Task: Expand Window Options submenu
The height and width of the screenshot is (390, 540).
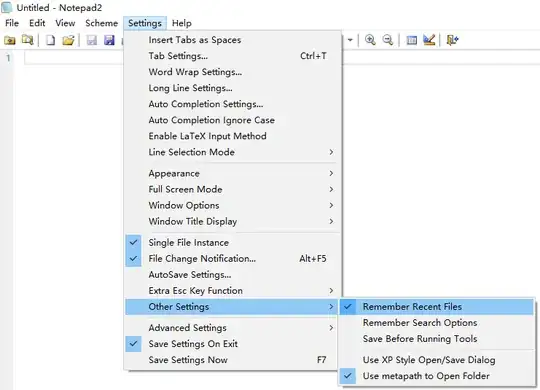Action: tap(232, 205)
